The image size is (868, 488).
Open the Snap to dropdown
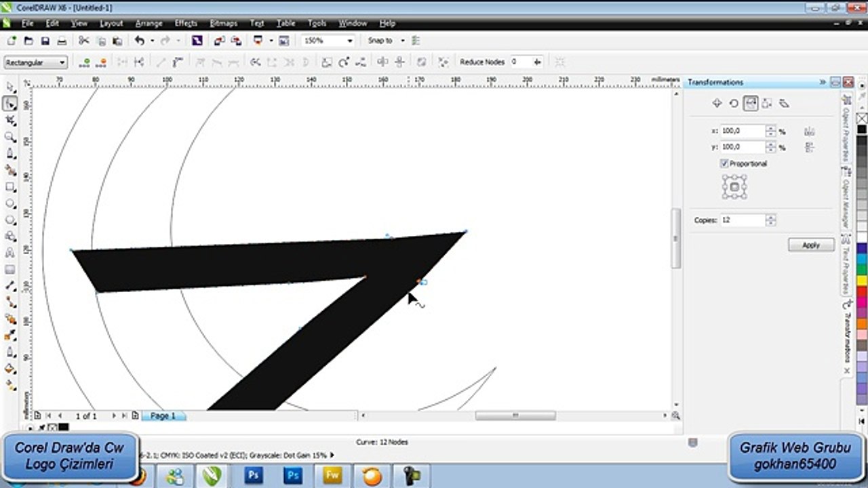tap(403, 41)
